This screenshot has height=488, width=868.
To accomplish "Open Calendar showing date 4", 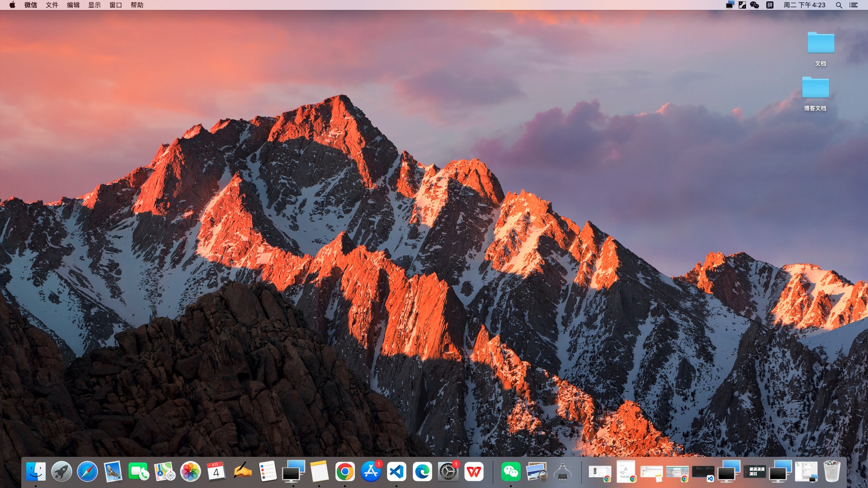I will 216,472.
